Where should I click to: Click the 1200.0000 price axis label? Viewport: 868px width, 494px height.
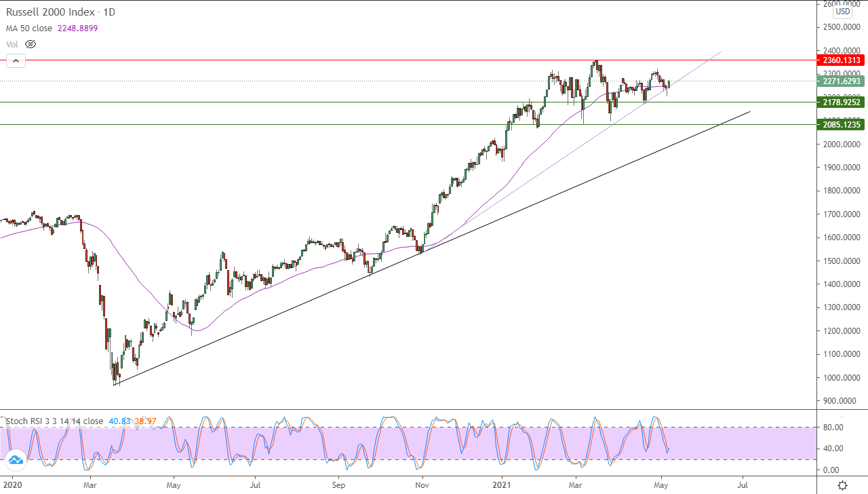(x=842, y=330)
